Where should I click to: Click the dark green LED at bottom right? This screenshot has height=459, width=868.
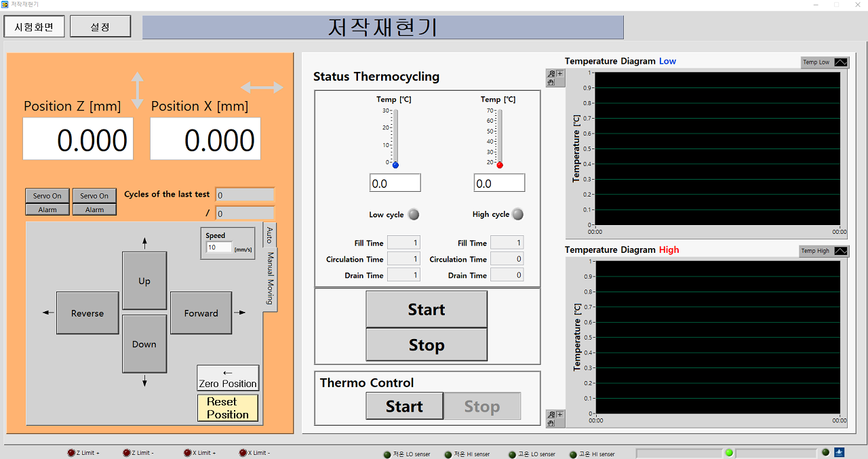(x=825, y=452)
